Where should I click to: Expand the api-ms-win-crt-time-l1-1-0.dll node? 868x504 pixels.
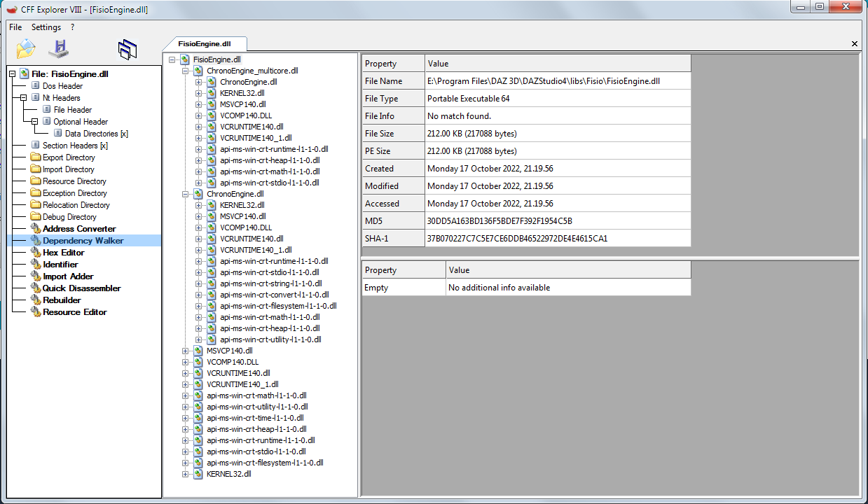(x=186, y=418)
